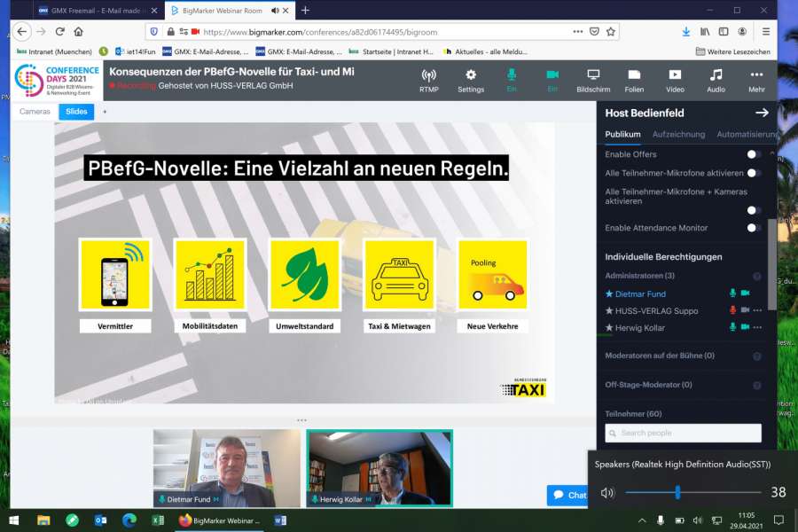Click the Host panel scrollbar

(771, 265)
